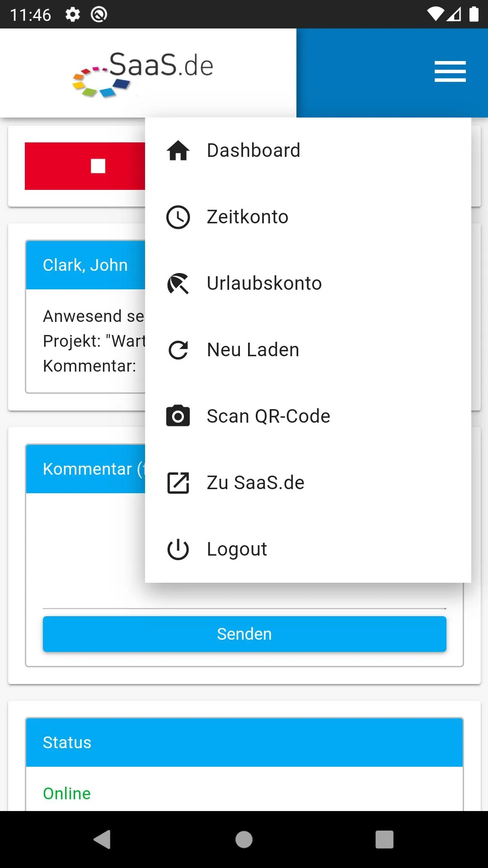488x868 pixels.
Task: Click the Zeitkonto clock icon
Action: (178, 217)
